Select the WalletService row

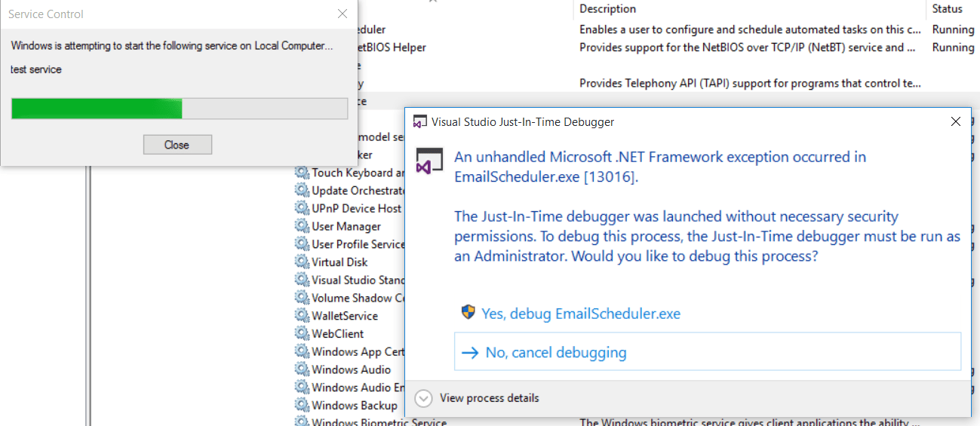point(346,316)
